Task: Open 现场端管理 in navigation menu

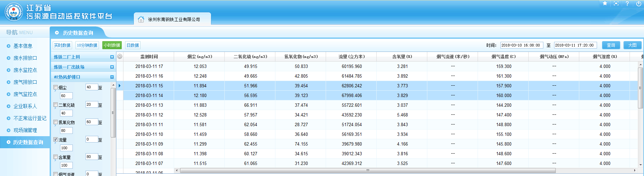Action: (25, 130)
